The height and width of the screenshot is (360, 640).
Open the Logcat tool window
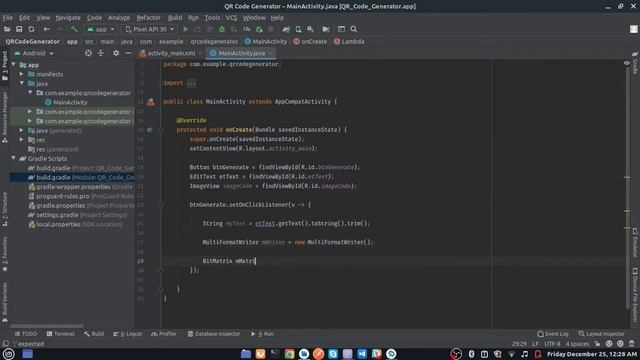click(x=128, y=334)
